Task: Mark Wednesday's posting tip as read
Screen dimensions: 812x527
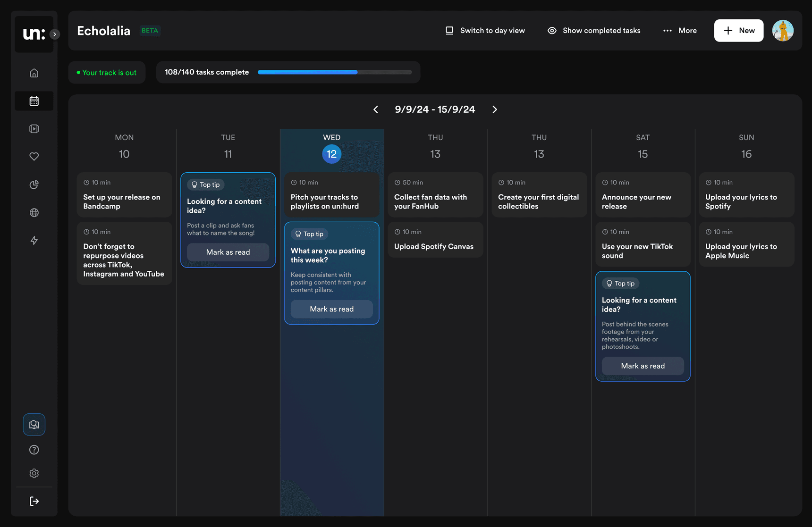Action: click(x=331, y=309)
